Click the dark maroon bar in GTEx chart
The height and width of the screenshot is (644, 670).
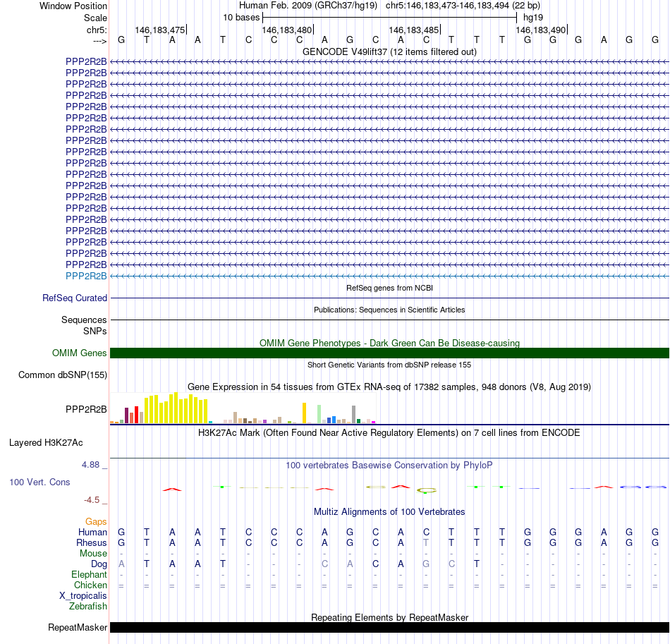coord(126,415)
